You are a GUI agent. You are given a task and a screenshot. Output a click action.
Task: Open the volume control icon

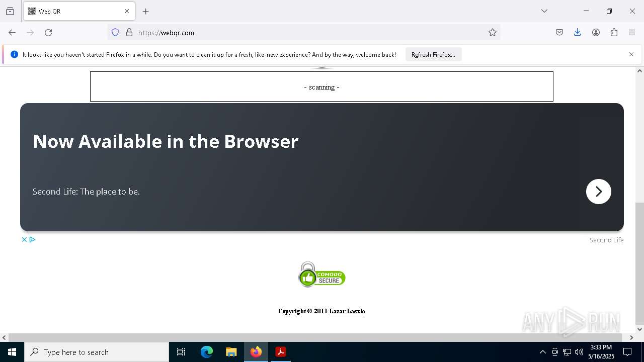[579, 352]
